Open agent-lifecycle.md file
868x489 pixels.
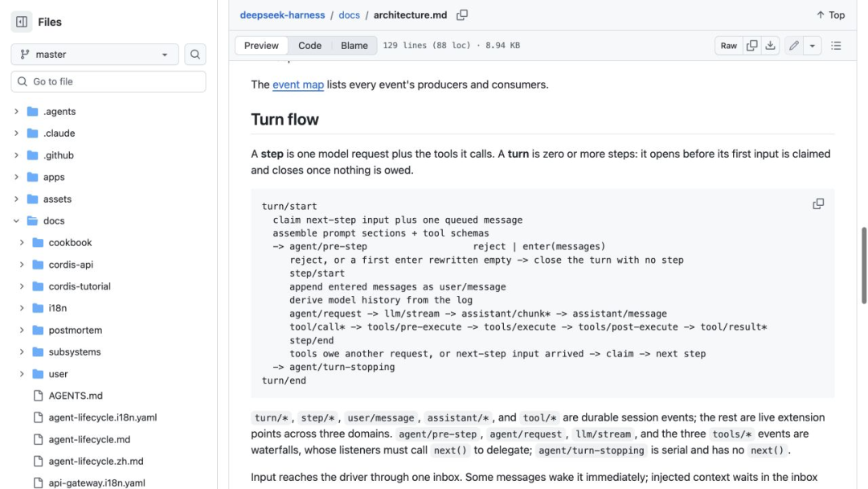click(89, 439)
